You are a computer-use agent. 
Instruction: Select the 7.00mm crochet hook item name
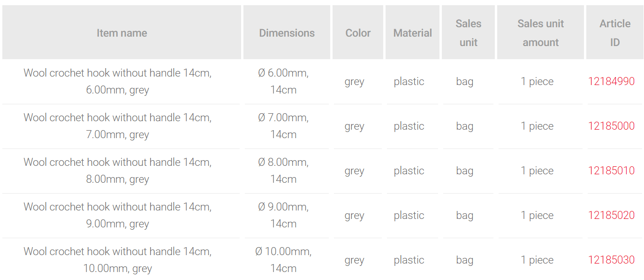point(117,126)
